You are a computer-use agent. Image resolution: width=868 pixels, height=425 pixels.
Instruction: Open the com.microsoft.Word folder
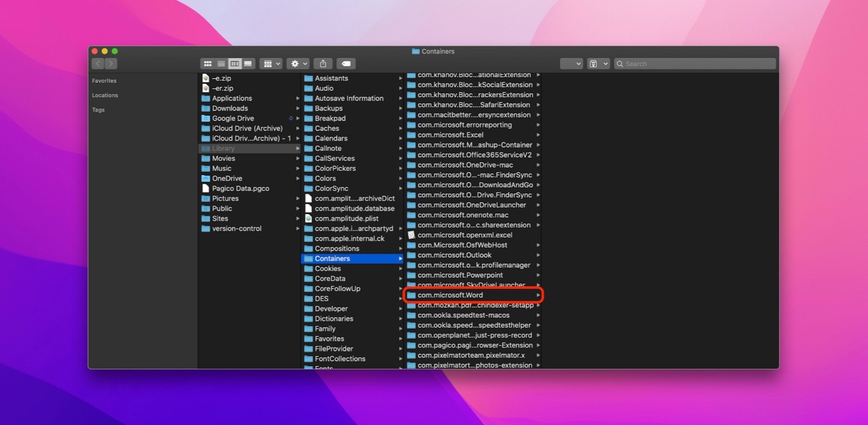click(x=450, y=295)
